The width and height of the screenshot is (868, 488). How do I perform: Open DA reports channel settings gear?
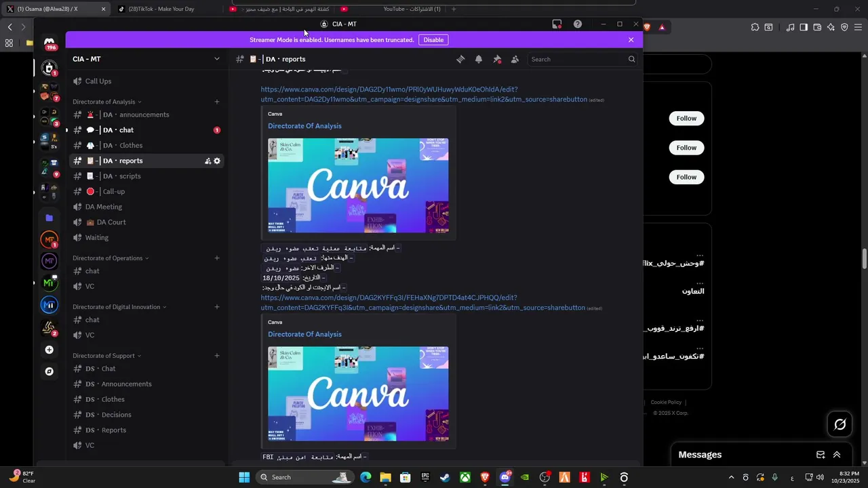[x=217, y=161]
